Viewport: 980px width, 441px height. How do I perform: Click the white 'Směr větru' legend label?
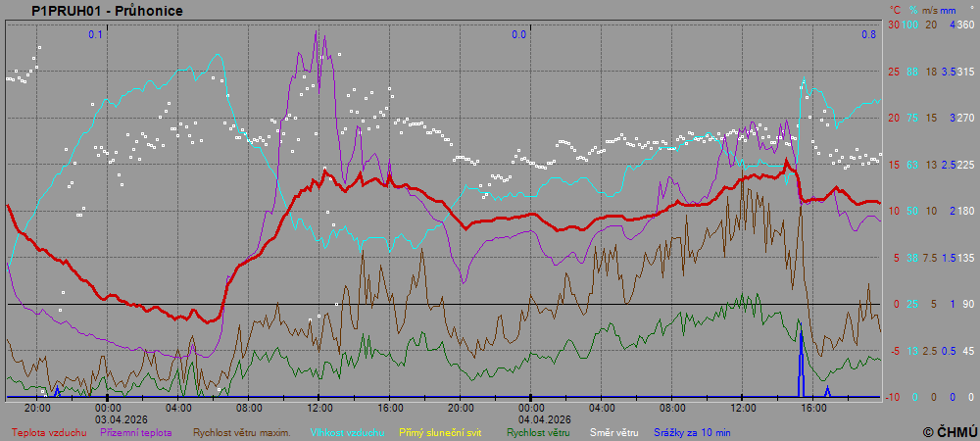pyautogui.click(x=613, y=432)
